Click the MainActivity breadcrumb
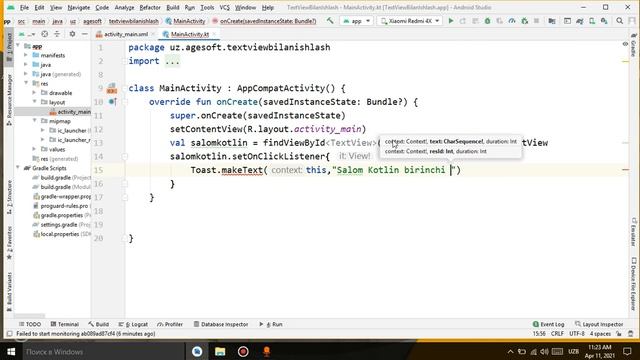 186,21
